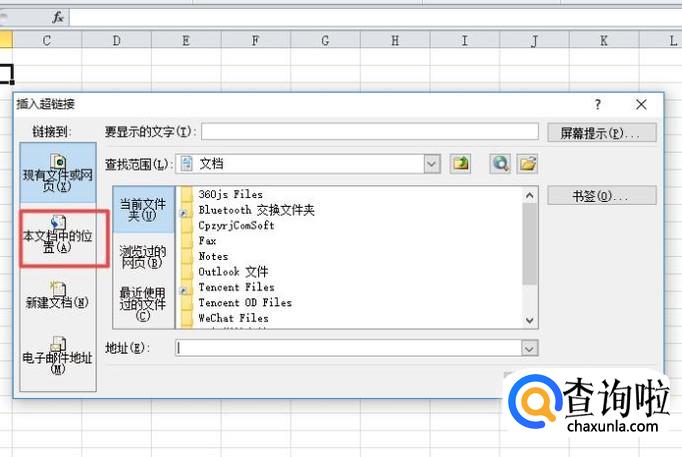Select column F header
Viewport: 682px width, 457px height.
tap(256, 41)
